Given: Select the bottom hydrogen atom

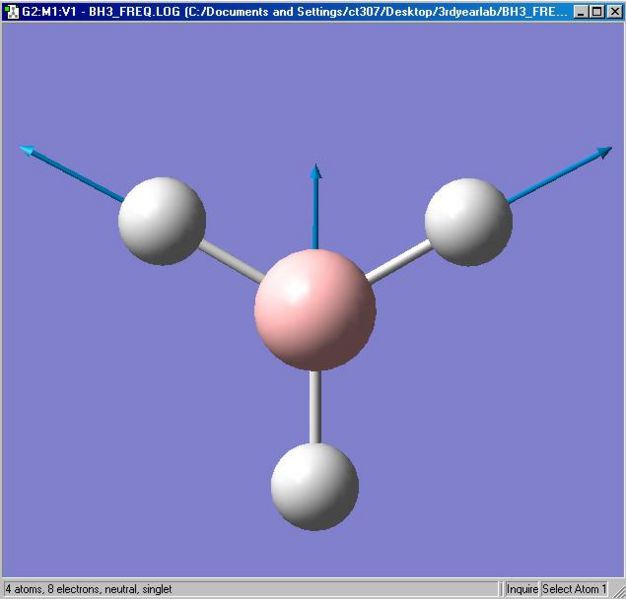Looking at the screenshot, I should [x=315, y=486].
